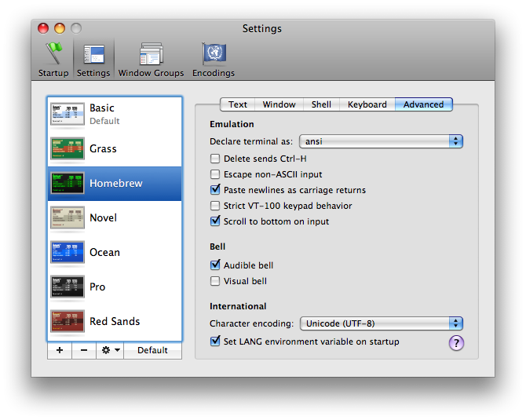
Task: Select the Red Sands profile thumbnail
Action: coord(67,321)
